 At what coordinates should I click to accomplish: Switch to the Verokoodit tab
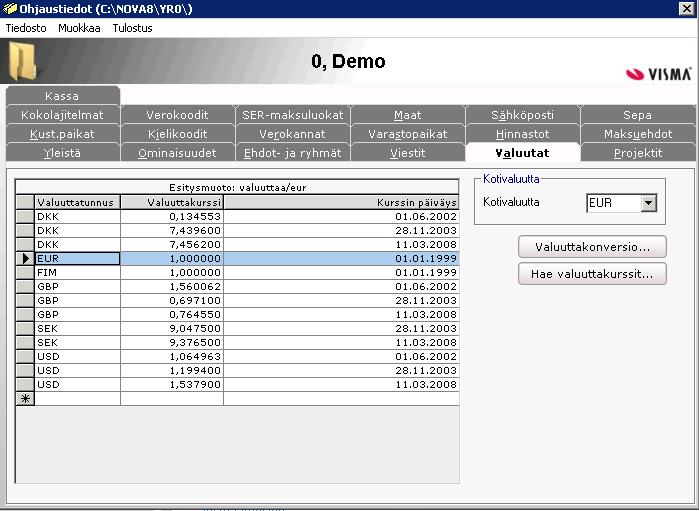[177, 115]
